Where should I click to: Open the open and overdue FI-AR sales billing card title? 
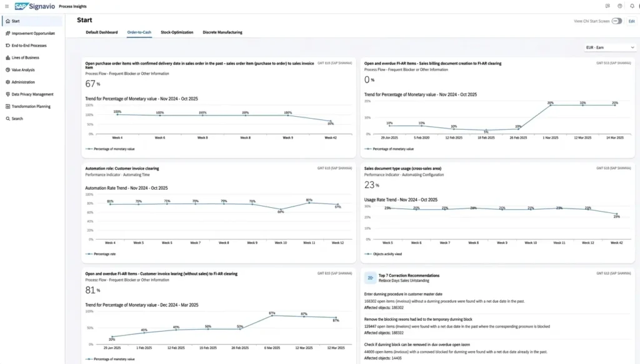(x=432, y=64)
